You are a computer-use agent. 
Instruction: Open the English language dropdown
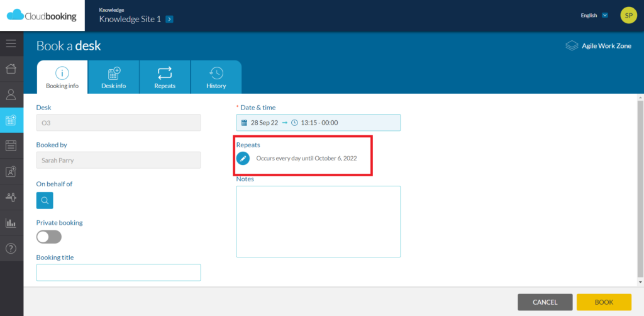tap(605, 16)
